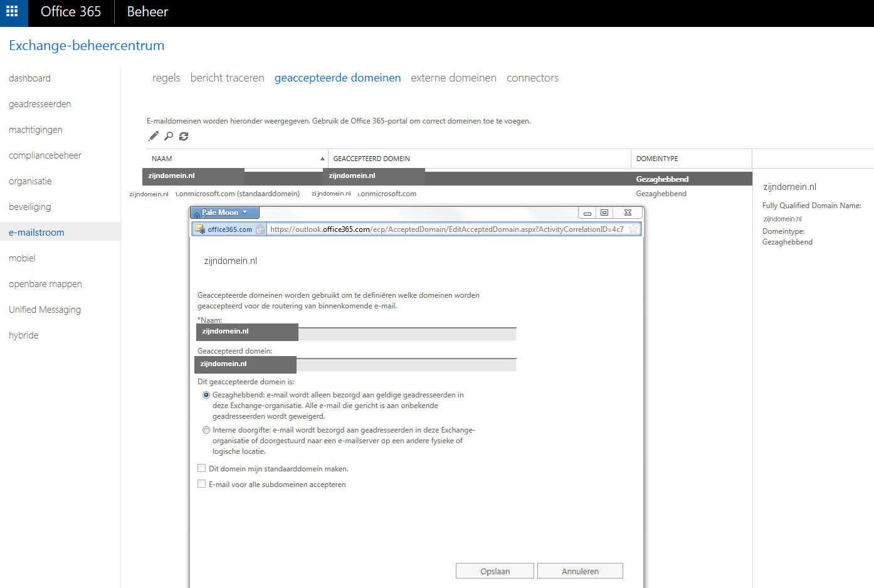Open organisatie in the sidebar
The width and height of the screenshot is (874, 588).
pos(31,181)
